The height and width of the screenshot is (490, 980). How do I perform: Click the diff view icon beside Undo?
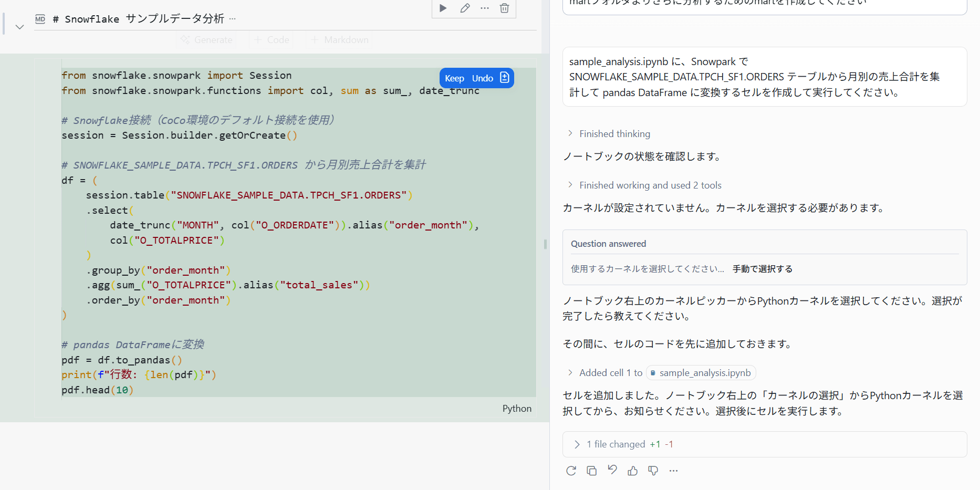pos(505,78)
